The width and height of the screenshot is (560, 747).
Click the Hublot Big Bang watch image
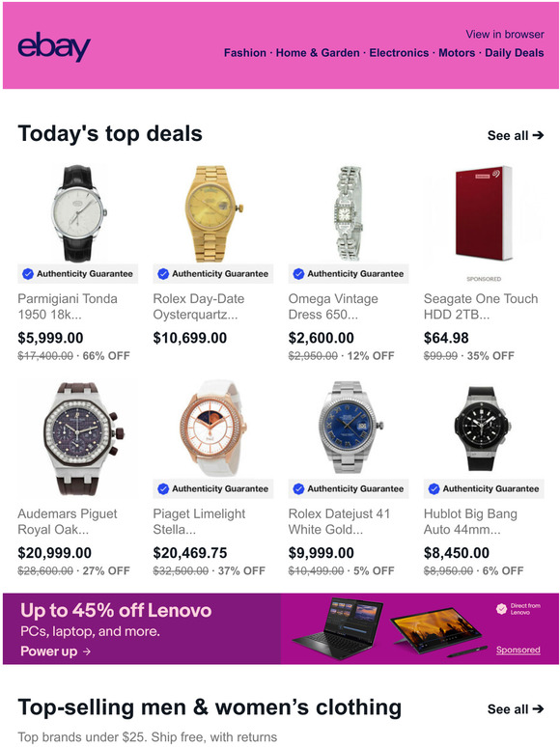click(x=482, y=429)
